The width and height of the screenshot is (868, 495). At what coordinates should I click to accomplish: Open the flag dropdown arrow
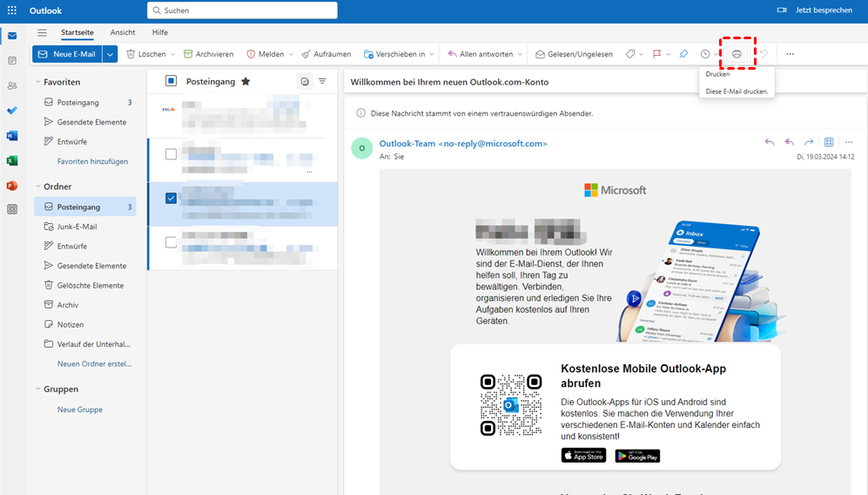(x=669, y=54)
